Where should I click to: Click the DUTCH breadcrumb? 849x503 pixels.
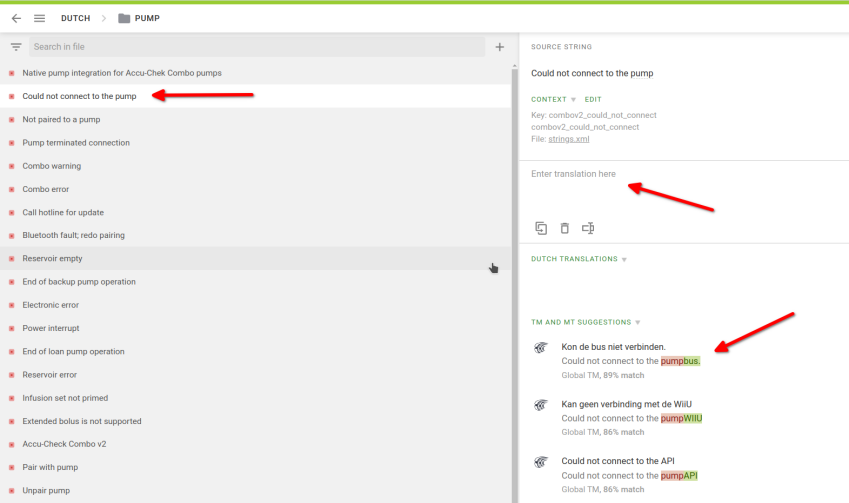76,18
